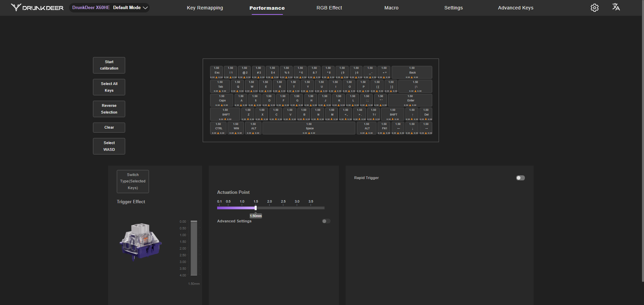The width and height of the screenshot is (644, 305).
Task: Click the Reverse Selection button
Action: (x=109, y=109)
